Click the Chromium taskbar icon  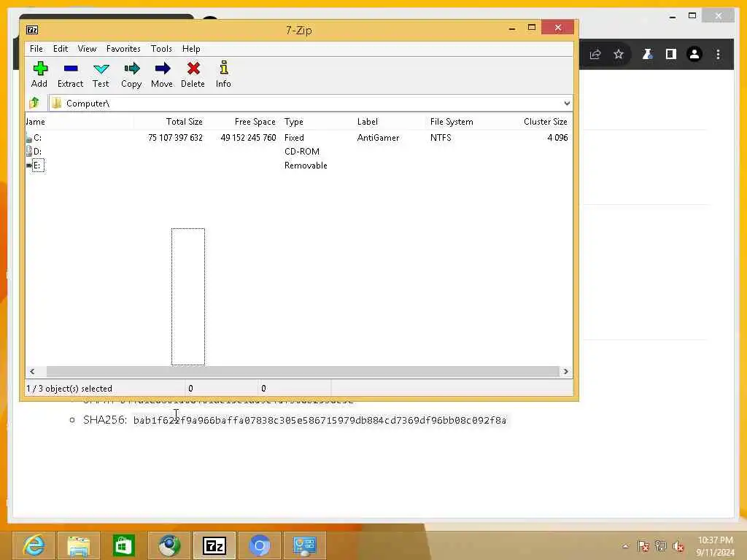260,545
